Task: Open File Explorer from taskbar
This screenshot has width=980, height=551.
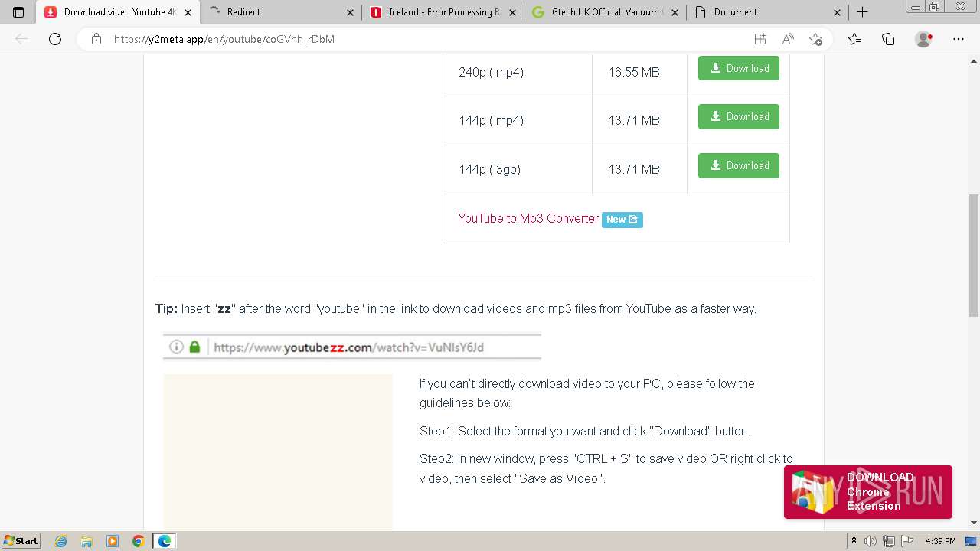Action: click(x=87, y=541)
